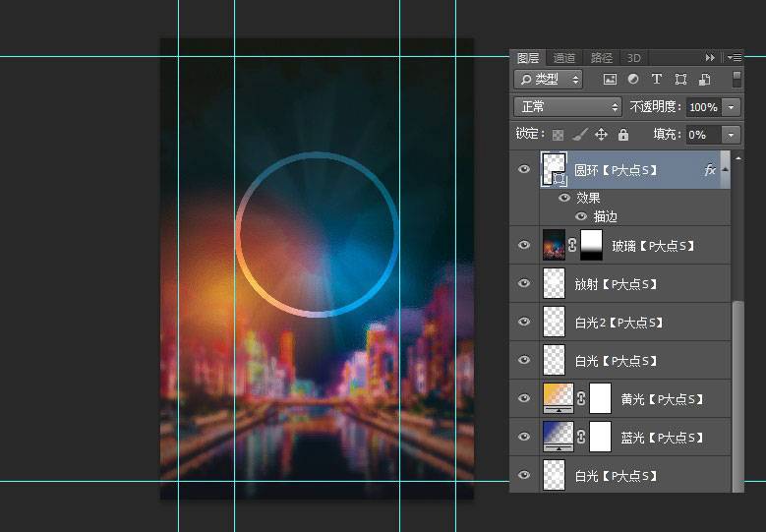Filter layers by smart object icon
Image resolution: width=766 pixels, height=532 pixels.
click(x=704, y=80)
